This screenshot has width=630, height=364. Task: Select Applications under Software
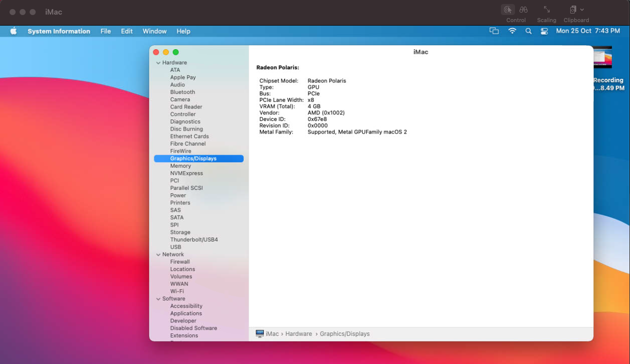tap(186, 313)
